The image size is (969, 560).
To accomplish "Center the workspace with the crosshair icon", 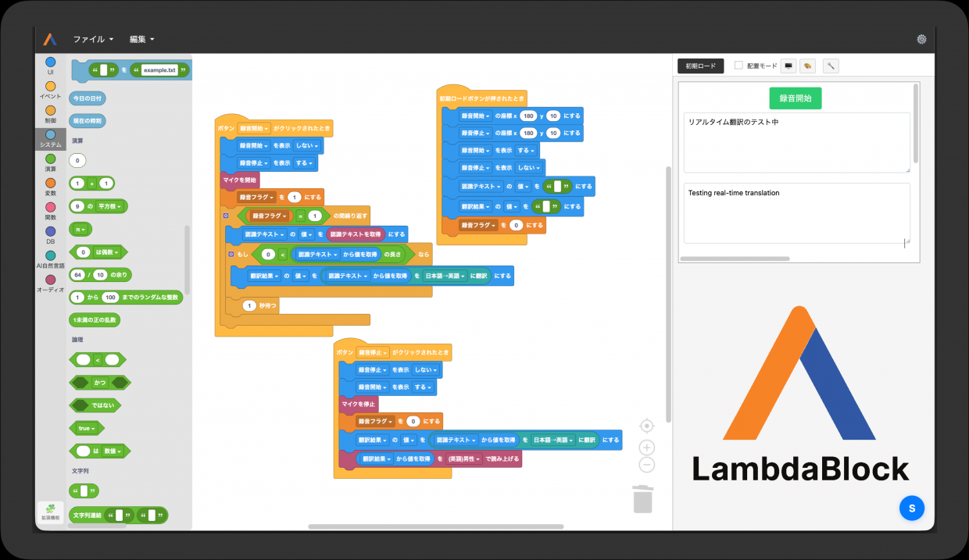I will (646, 426).
